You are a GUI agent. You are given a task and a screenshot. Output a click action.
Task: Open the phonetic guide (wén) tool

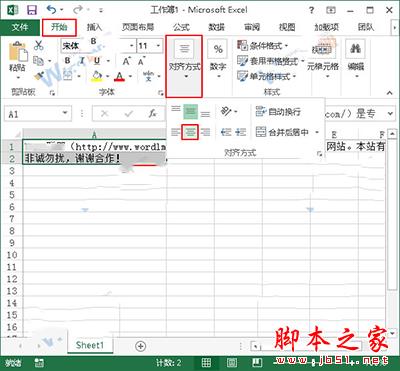pyautogui.click(x=148, y=76)
